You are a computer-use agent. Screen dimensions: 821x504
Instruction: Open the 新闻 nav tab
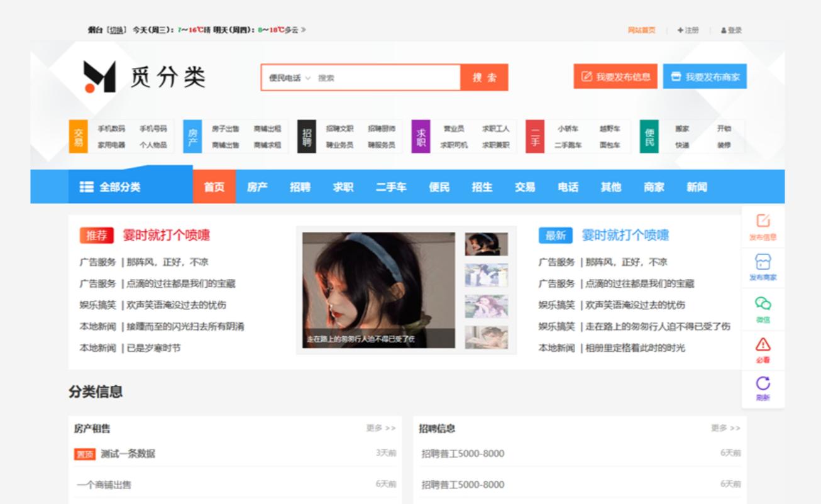click(697, 187)
